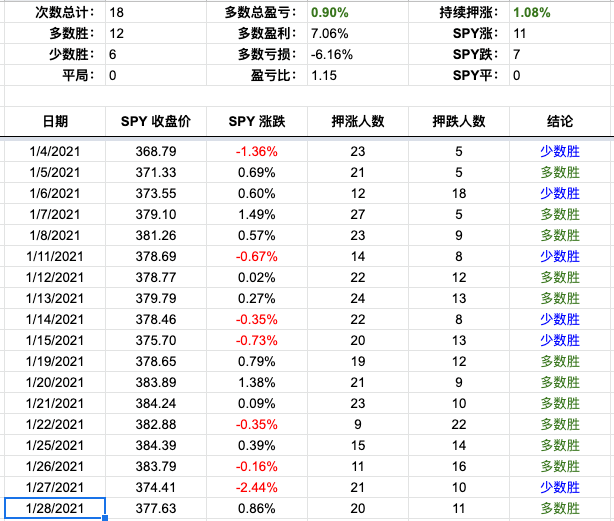Select the date cell 1/11/2021
The image size is (614, 521).
55,256
